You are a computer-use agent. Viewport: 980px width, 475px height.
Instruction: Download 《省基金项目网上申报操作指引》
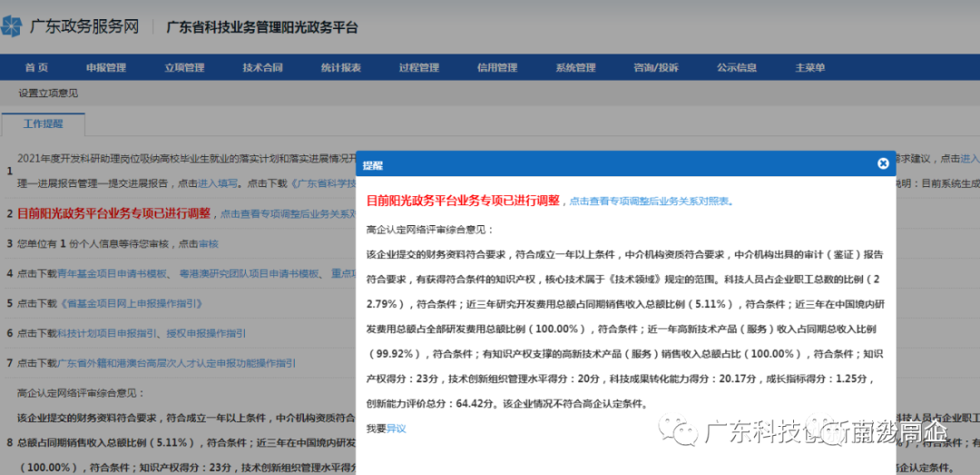[x=130, y=303]
